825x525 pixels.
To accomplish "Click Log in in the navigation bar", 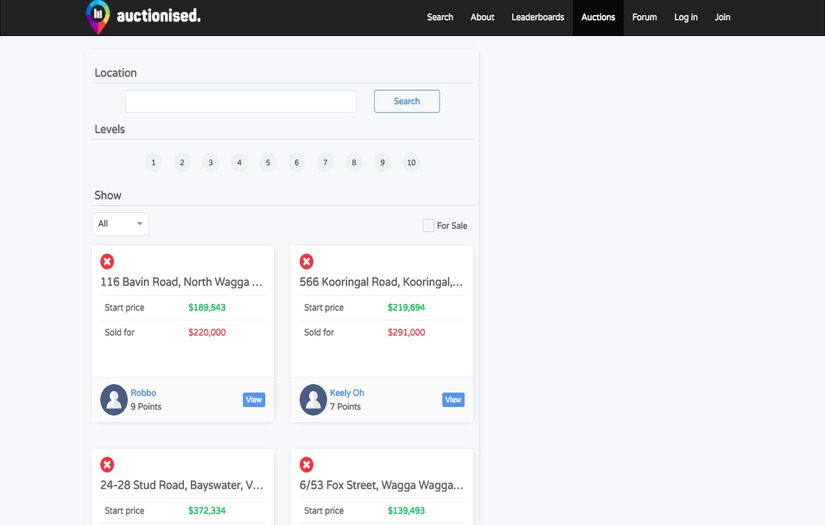I will pos(686,17).
